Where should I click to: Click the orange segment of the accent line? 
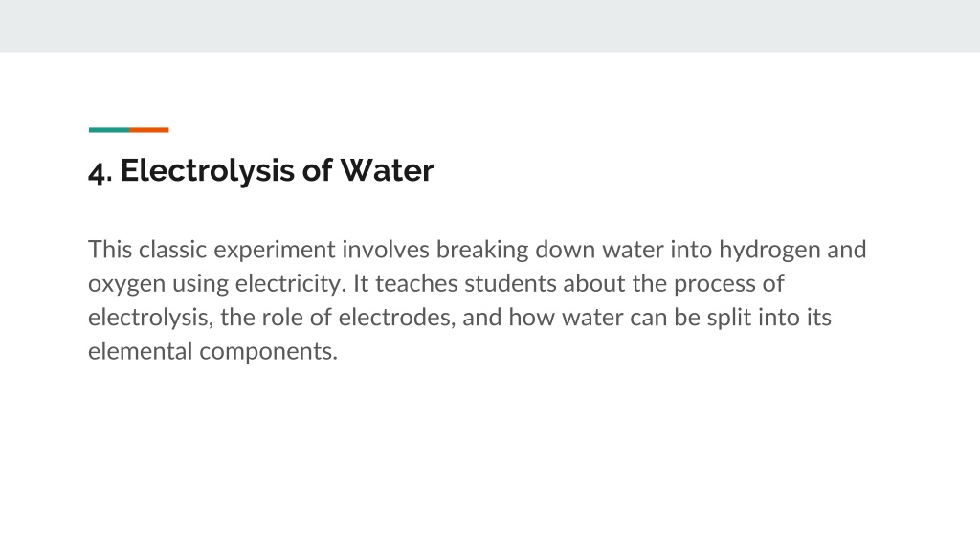click(x=148, y=130)
